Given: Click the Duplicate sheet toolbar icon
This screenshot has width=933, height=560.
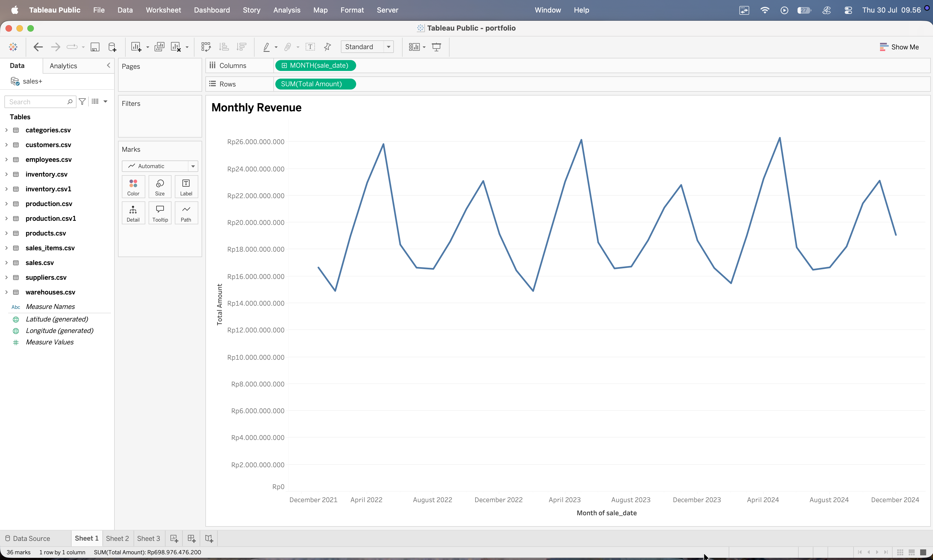Looking at the screenshot, I should [159, 47].
